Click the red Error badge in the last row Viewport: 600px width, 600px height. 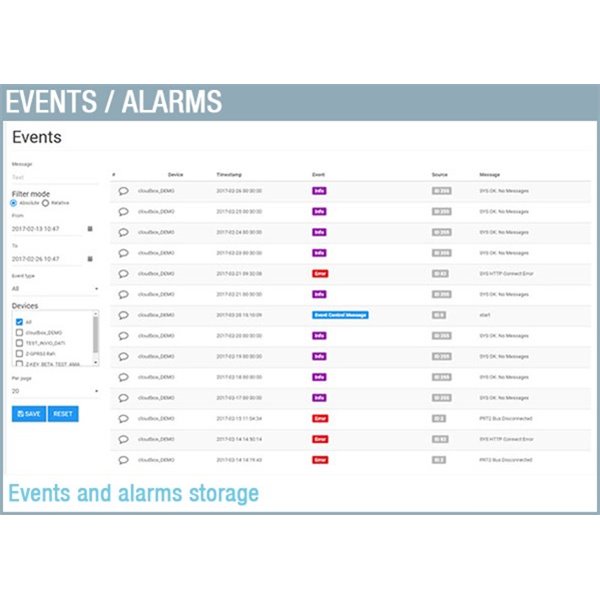coord(320,460)
